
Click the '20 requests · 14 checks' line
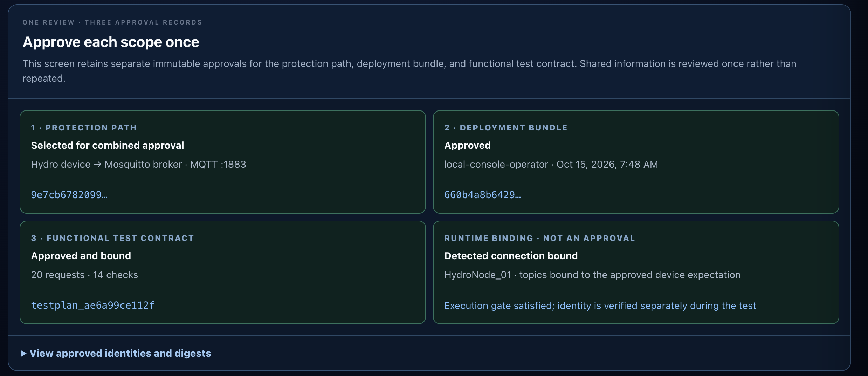84,275
